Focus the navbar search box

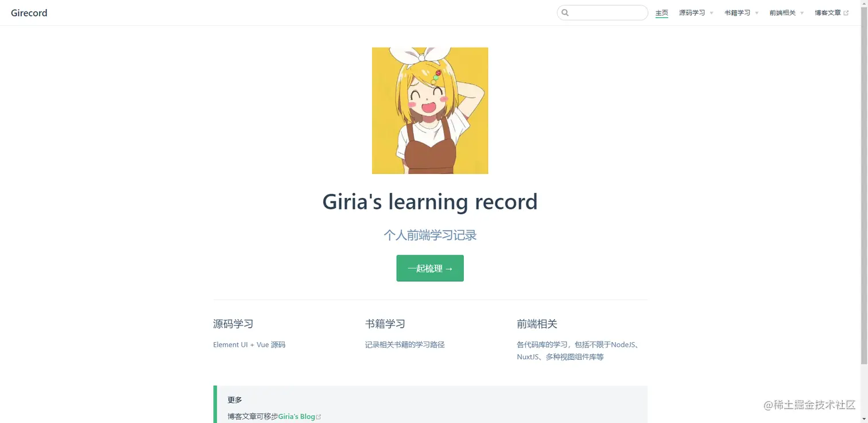coord(602,13)
